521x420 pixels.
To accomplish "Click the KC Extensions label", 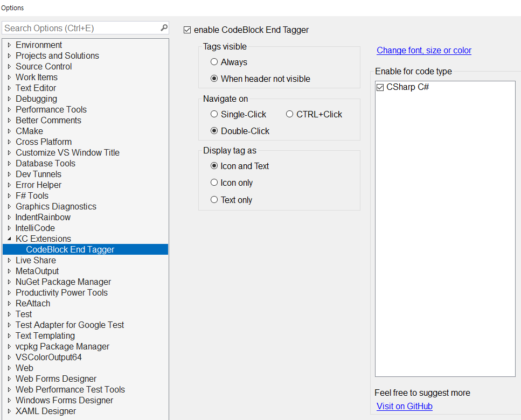I will click(x=43, y=239).
